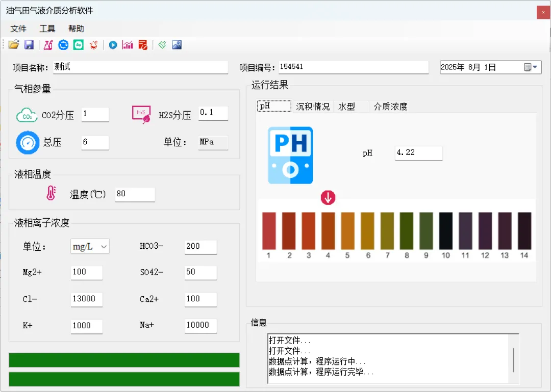Viewport: 551px width, 392px height.
Task: Open the 工具 menu
Action: click(47, 29)
